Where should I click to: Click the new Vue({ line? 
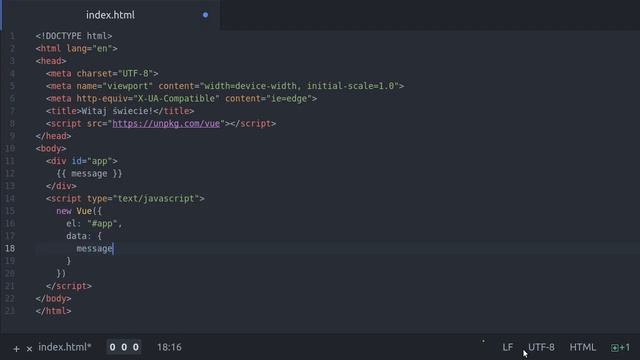click(x=79, y=211)
